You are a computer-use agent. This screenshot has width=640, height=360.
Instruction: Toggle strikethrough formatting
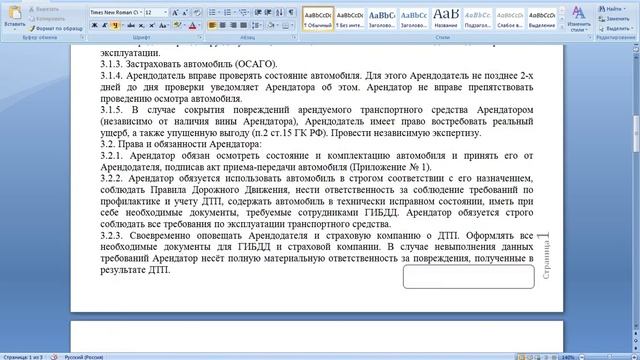click(x=131, y=25)
